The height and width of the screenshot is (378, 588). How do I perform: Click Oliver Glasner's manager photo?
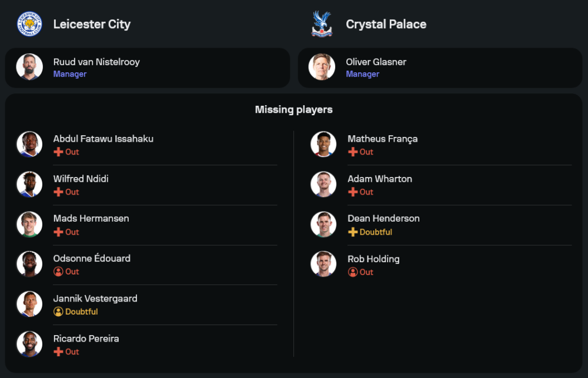point(322,67)
